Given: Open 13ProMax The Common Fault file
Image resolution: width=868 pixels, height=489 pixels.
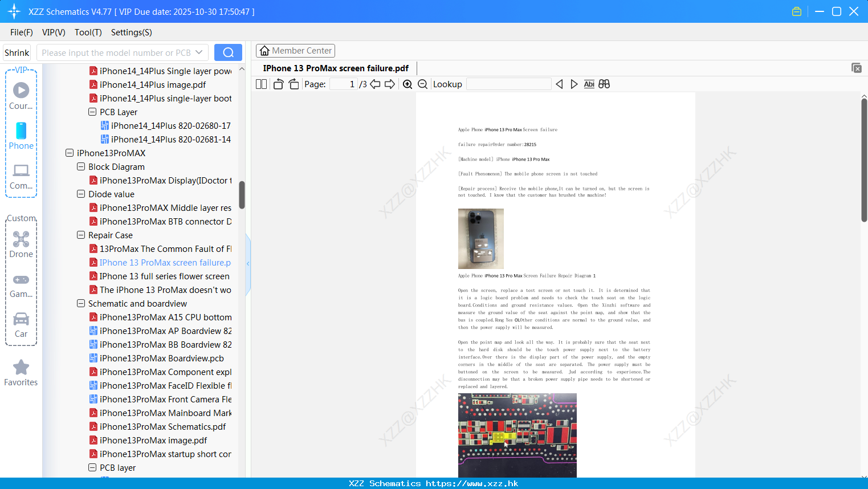Looking at the screenshot, I should click(160, 249).
